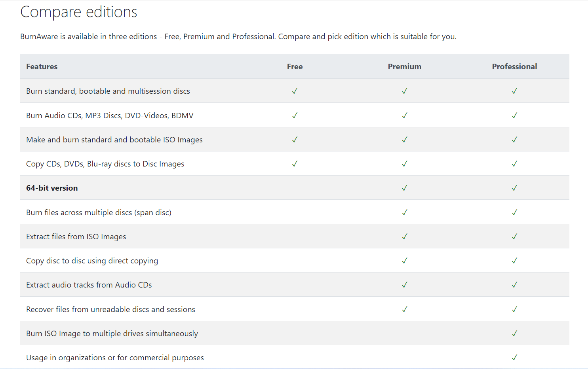Select the Professional checkmark in Burn Audio CDs row
588x369 pixels.
(514, 115)
